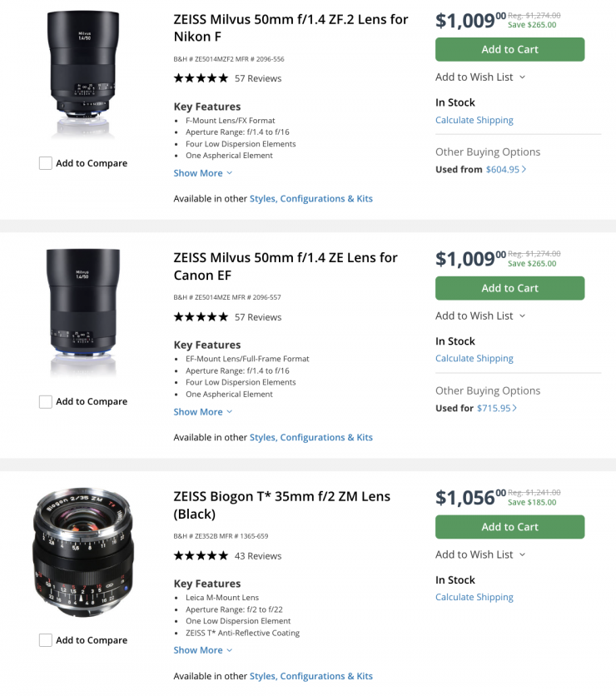View used price $715.95 for the Canon EF lens

tap(496, 409)
